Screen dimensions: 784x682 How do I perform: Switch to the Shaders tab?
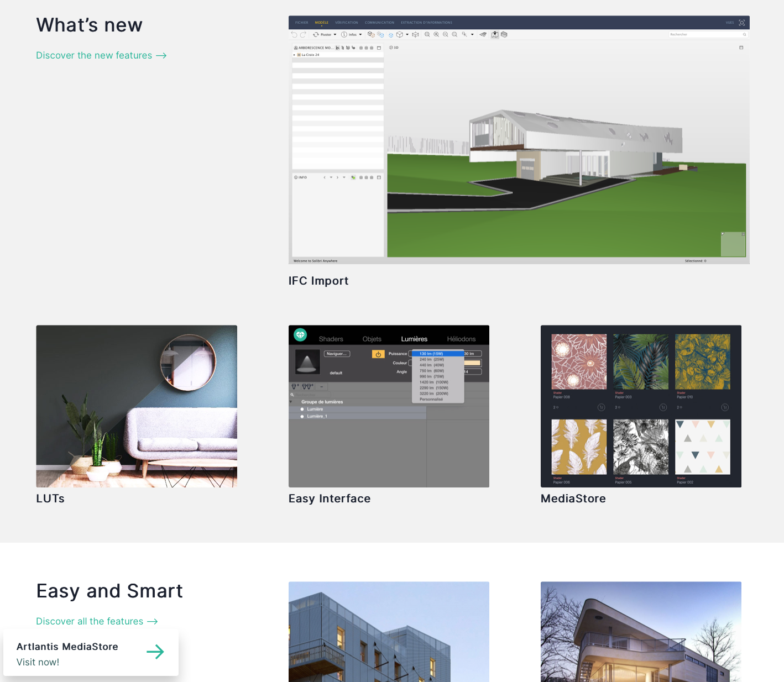(x=331, y=339)
